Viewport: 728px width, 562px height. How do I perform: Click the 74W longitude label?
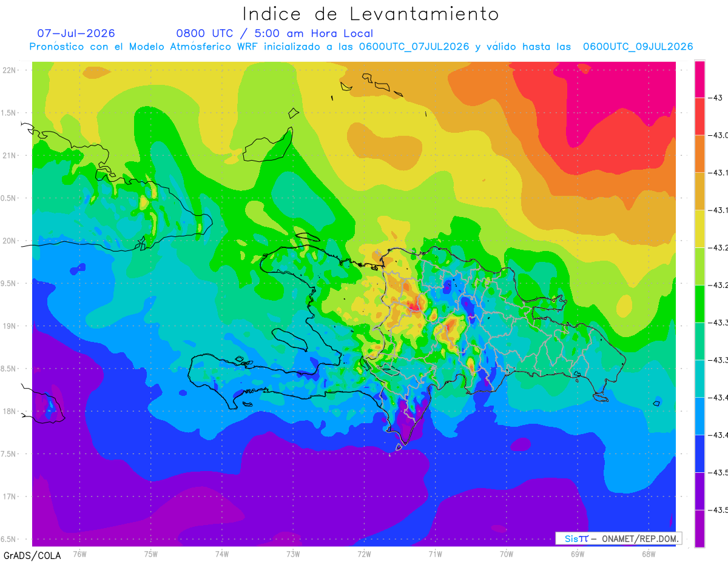(x=222, y=554)
